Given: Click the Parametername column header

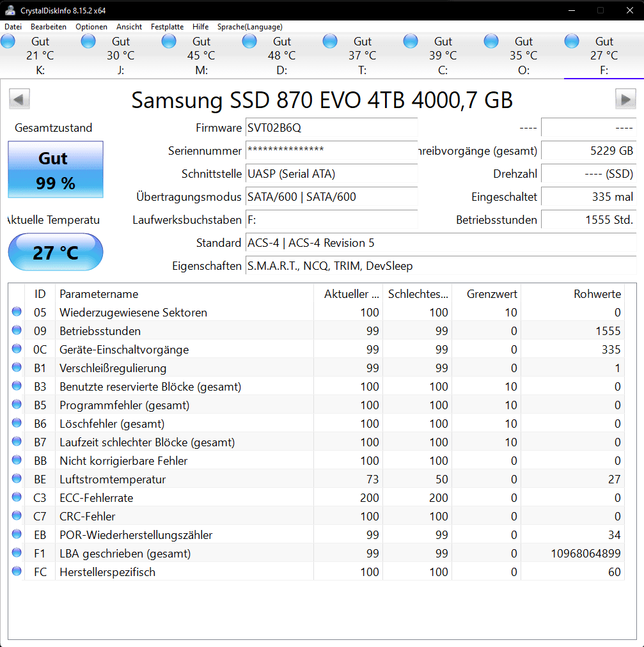Looking at the screenshot, I should click(x=185, y=294).
